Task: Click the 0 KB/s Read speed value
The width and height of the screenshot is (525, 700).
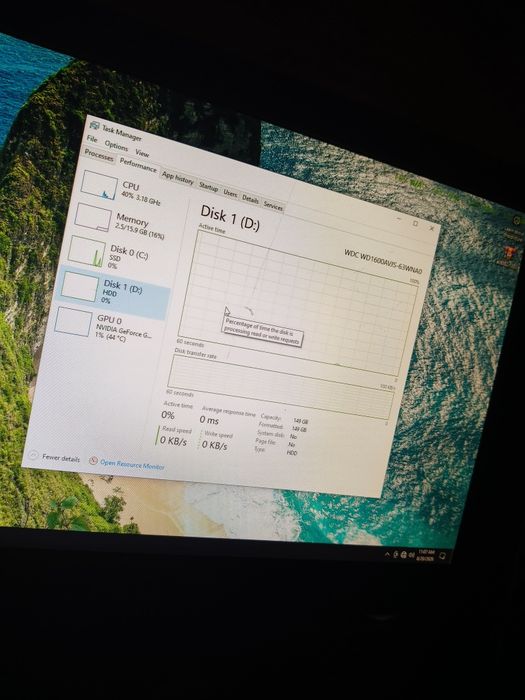Action: point(173,441)
